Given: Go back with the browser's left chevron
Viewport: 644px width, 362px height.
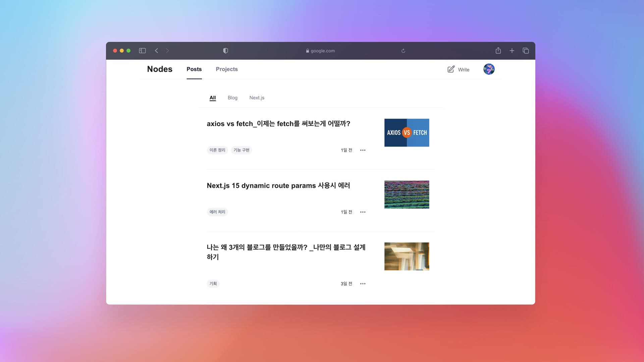Looking at the screenshot, I should pyautogui.click(x=156, y=51).
